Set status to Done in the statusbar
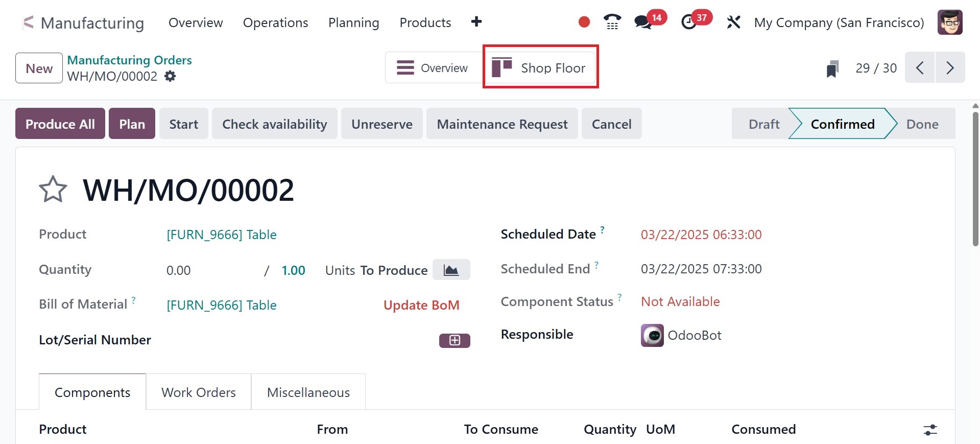 click(x=922, y=124)
